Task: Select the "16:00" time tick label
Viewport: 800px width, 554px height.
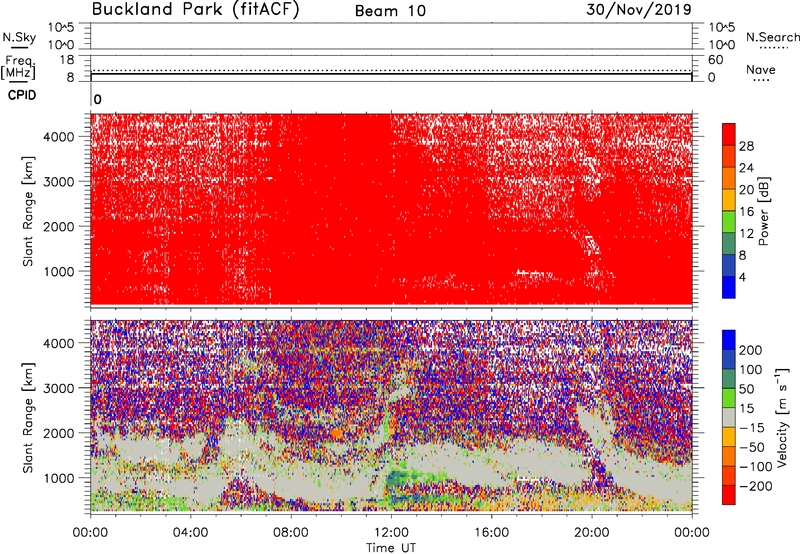Action: (x=491, y=533)
